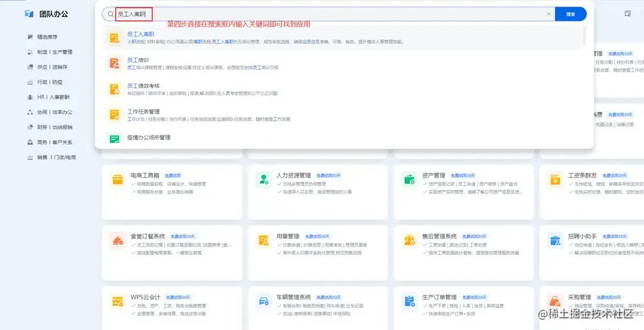Image resolution: width=644 pixels, height=330 pixels.
Task: Open the 食堂订餐系统 card title
Action: (x=148, y=236)
